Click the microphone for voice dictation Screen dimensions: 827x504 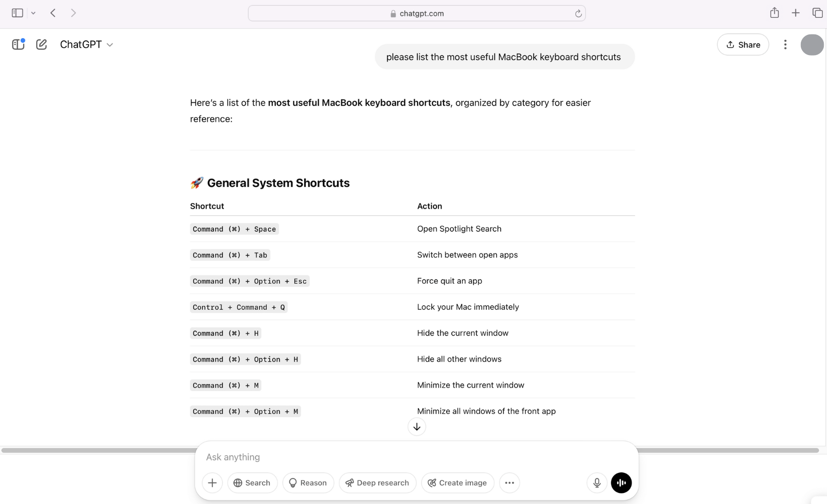tap(596, 482)
